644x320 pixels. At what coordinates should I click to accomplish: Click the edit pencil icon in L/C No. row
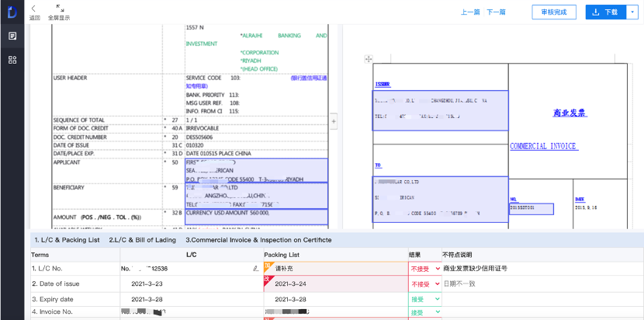[256, 268]
